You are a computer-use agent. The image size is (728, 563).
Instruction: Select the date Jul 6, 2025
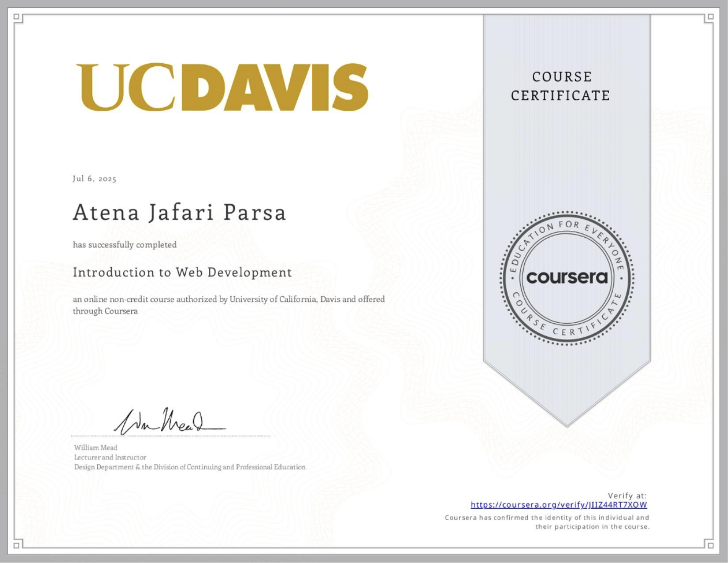[95, 179]
